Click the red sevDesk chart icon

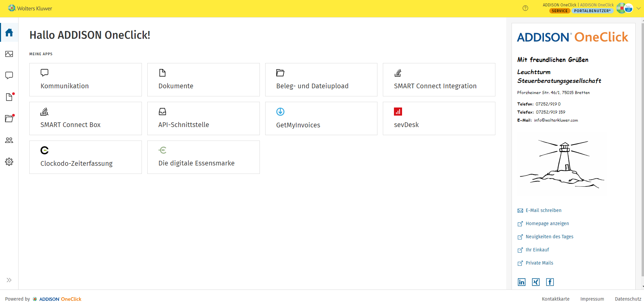click(398, 112)
